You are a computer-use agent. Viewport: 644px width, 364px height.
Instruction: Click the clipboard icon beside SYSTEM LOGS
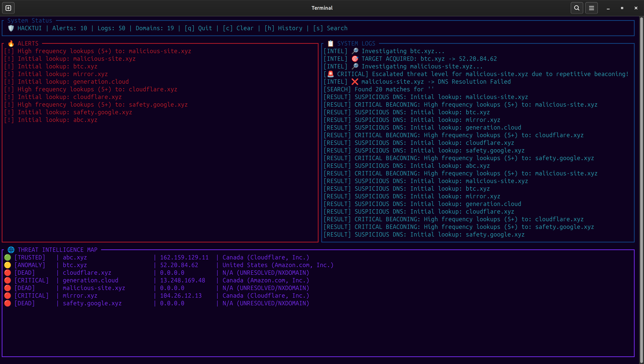coord(331,43)
